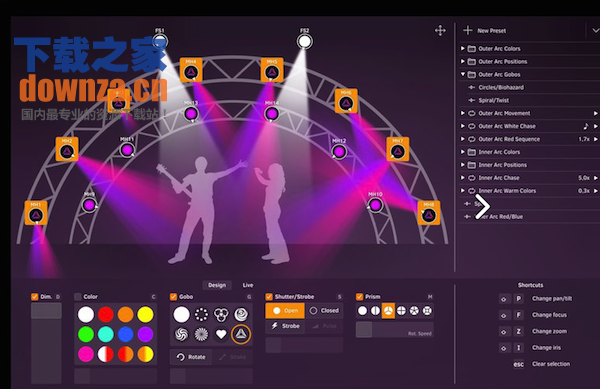Click the Z key for Change zoom
This screenshot has width=600, height=389.
[x=518, y=331]
